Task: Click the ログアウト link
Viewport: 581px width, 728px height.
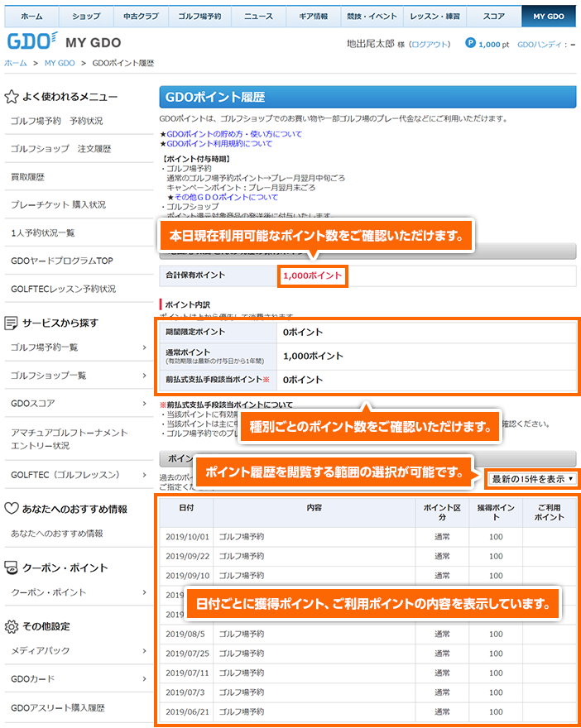Action: (x=430, y=45)
